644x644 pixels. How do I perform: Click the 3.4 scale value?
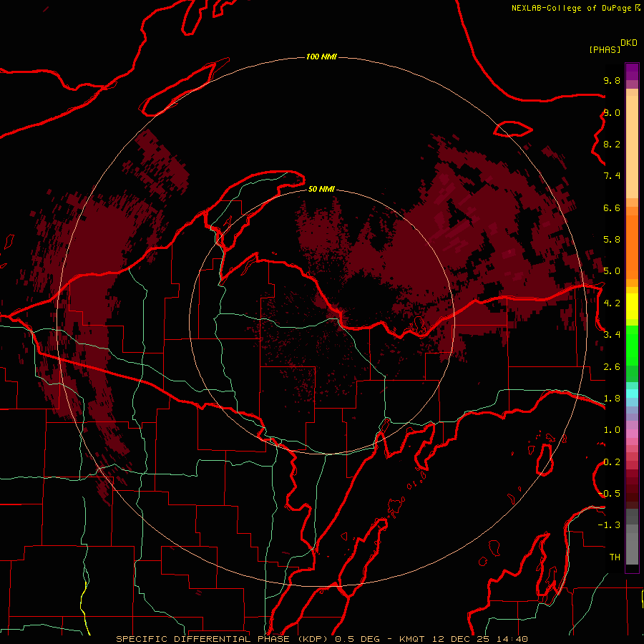(x=612, y=335)
